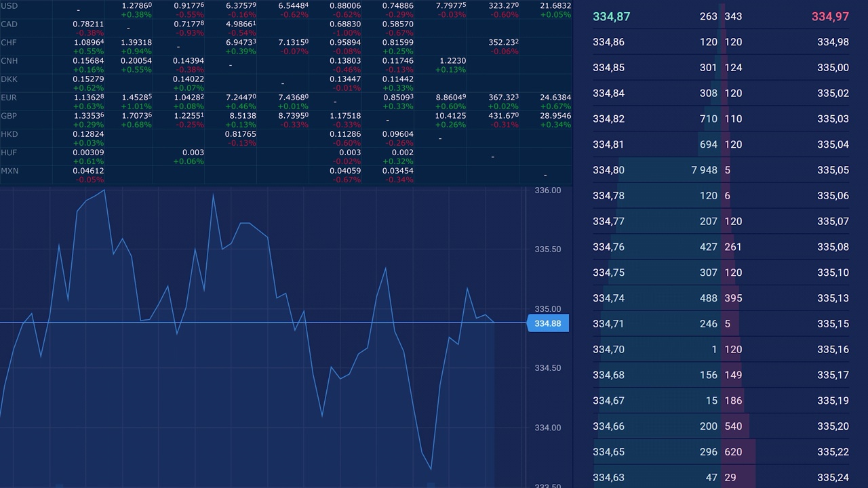The height and width of the screenshot is (488, 868).
Task: Click the 367.32 rate in EUR row
Action: [x=503, y=97]
